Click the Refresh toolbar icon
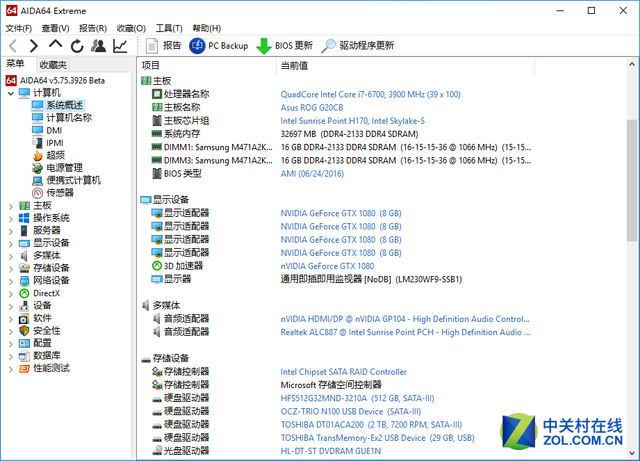 tap(77, 46)
